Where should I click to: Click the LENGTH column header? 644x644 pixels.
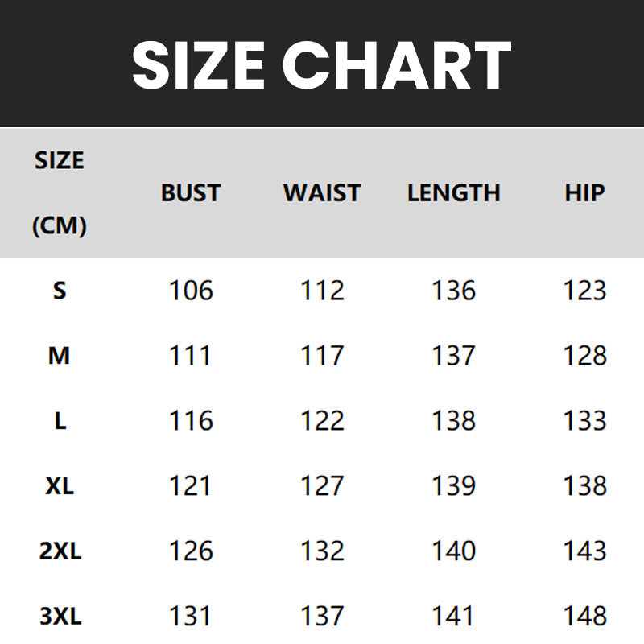(x=454, y=193)
